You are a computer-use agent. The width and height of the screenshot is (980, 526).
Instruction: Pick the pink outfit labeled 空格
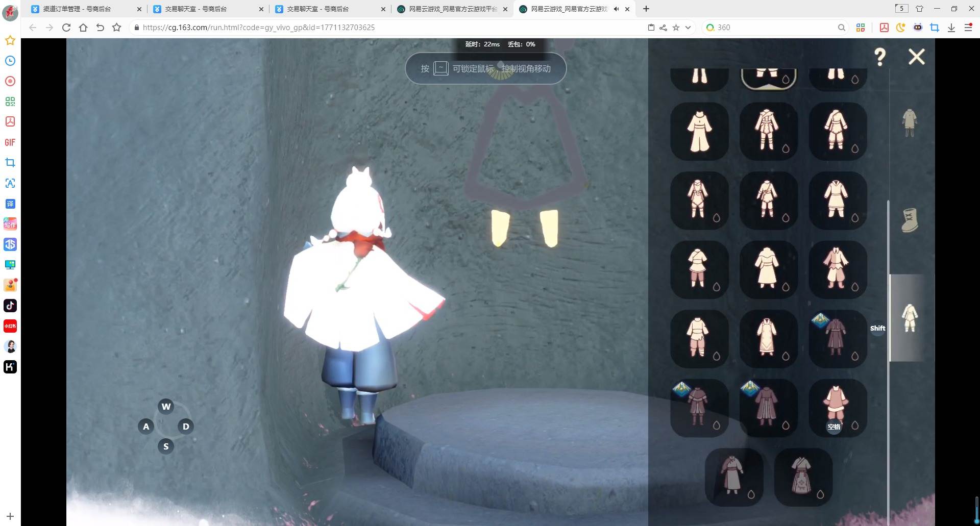point(837,407)
